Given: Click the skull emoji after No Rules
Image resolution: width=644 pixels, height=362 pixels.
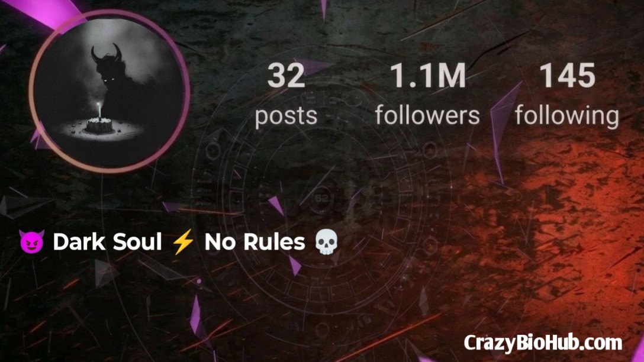Looking at the screenshot, I should coord(326,242).
